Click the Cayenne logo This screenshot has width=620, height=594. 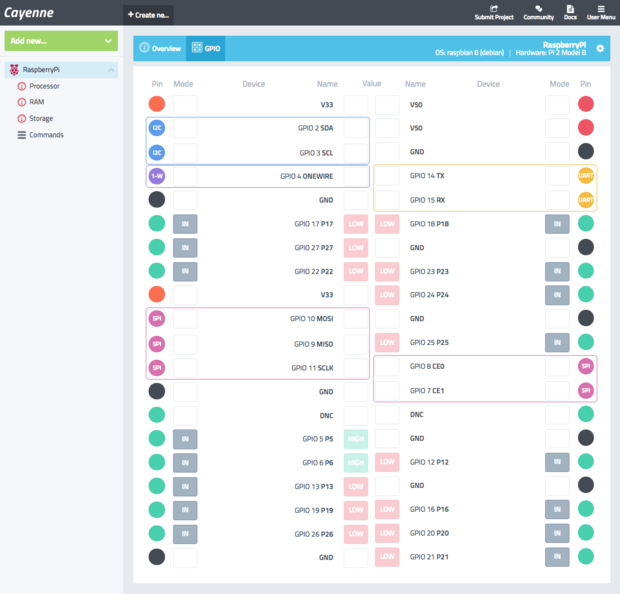point(29,13)
